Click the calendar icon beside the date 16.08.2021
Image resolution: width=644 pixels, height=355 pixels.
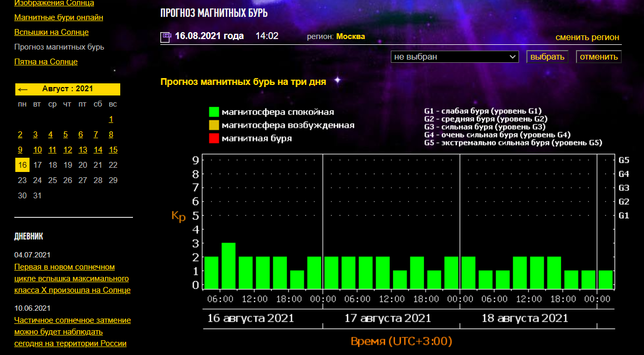166,37
